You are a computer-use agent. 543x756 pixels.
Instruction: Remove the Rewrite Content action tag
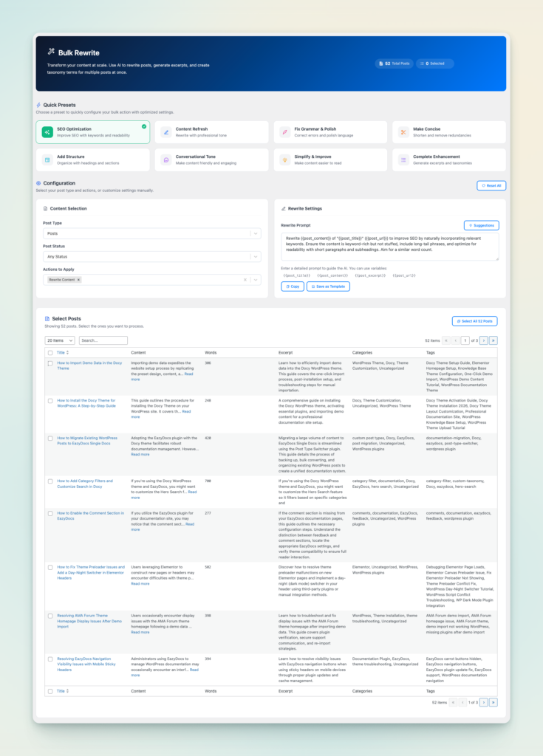79,280
